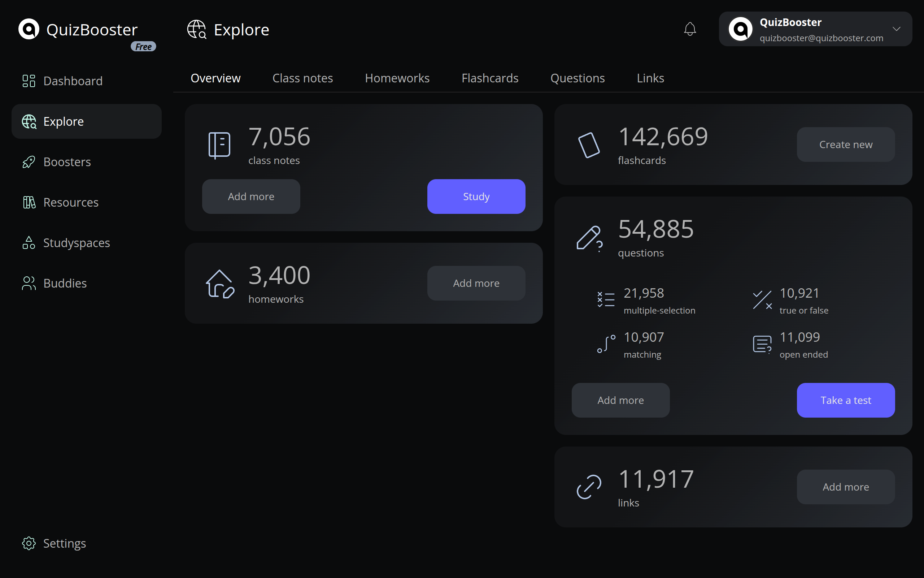Click the open ended question icon
Screen dimensions: 924x578
pyautogui.click(x=762, y=344)
